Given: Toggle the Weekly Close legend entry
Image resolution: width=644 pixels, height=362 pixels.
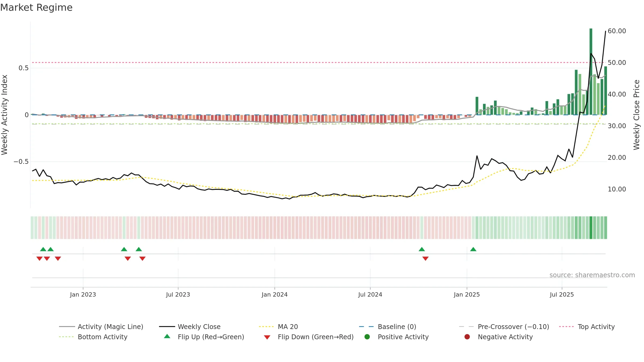Looking at the screenshot, I should click(x=190, y=327).
